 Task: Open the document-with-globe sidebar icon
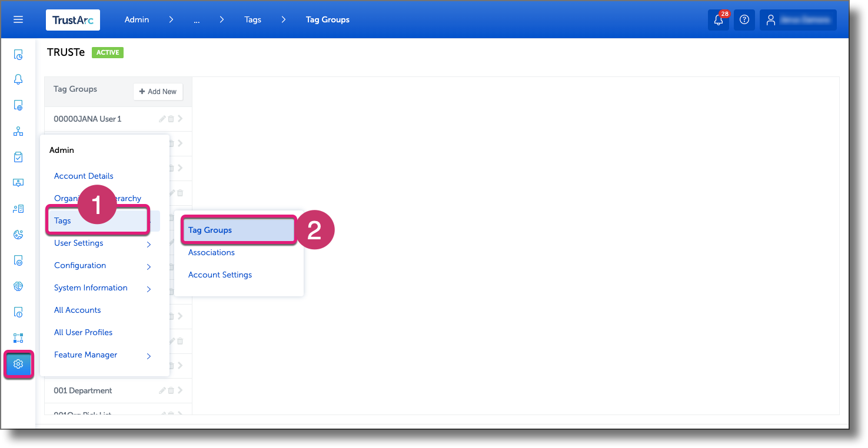coord(18,105)
